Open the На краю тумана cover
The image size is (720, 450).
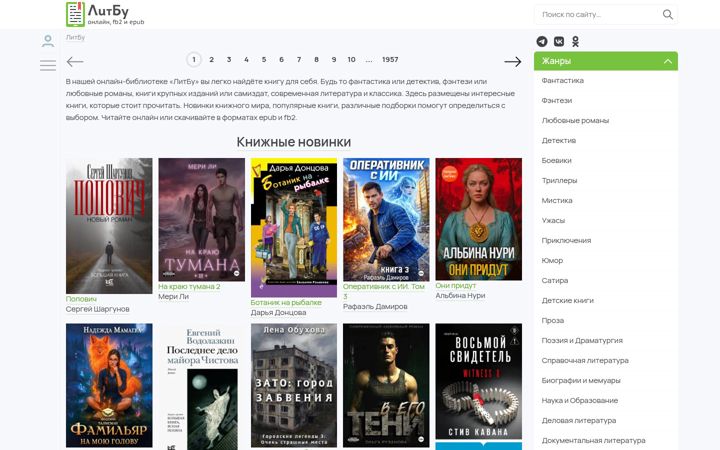point(202,219)
